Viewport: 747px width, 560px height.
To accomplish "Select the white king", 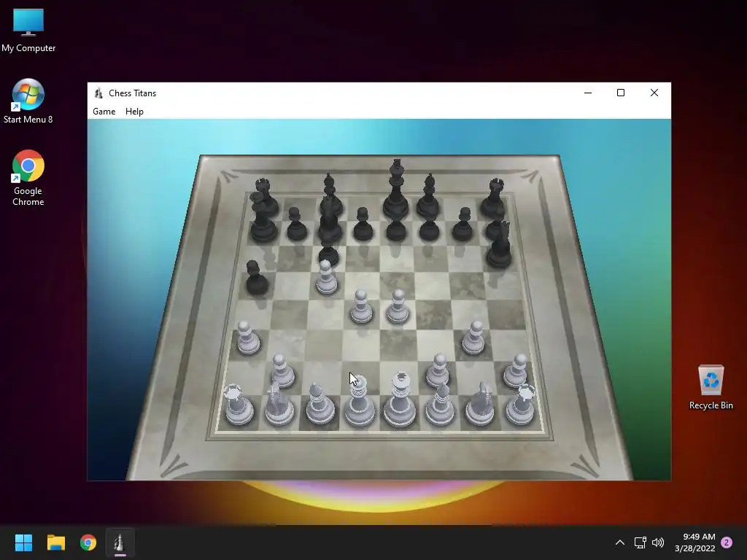I will coord(400,399).
